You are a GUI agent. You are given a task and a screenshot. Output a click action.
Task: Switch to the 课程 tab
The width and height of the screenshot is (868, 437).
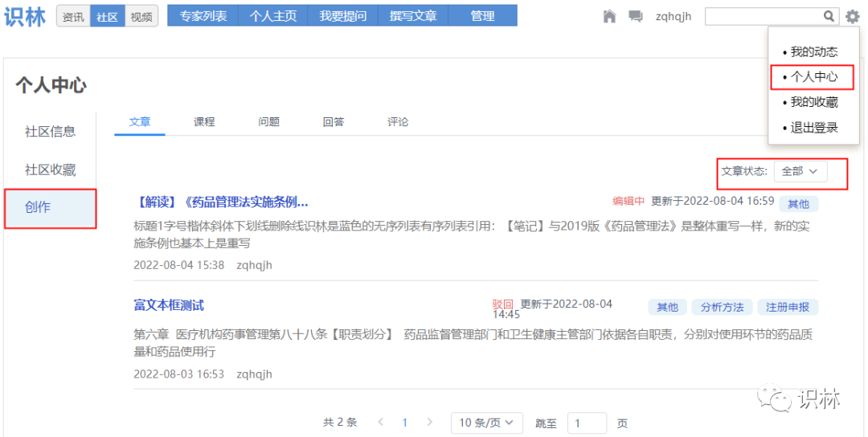tap(204, 121)
